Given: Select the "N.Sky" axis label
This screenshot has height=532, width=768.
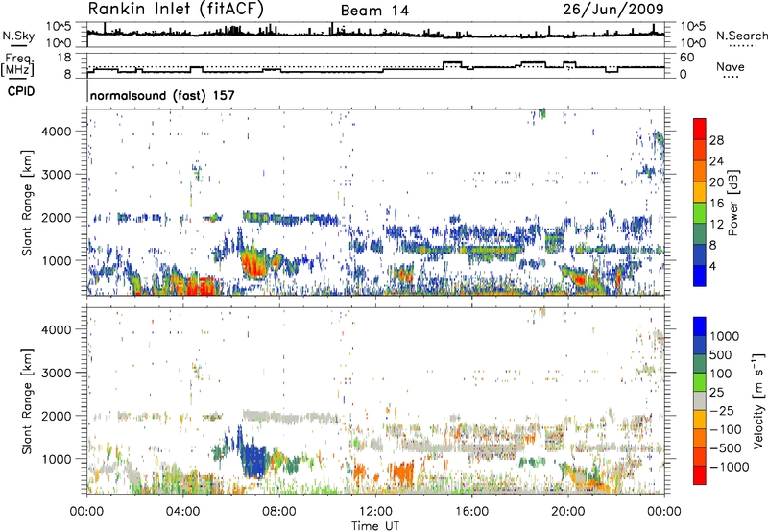Looking at the screenshot, I should [18, 36].
